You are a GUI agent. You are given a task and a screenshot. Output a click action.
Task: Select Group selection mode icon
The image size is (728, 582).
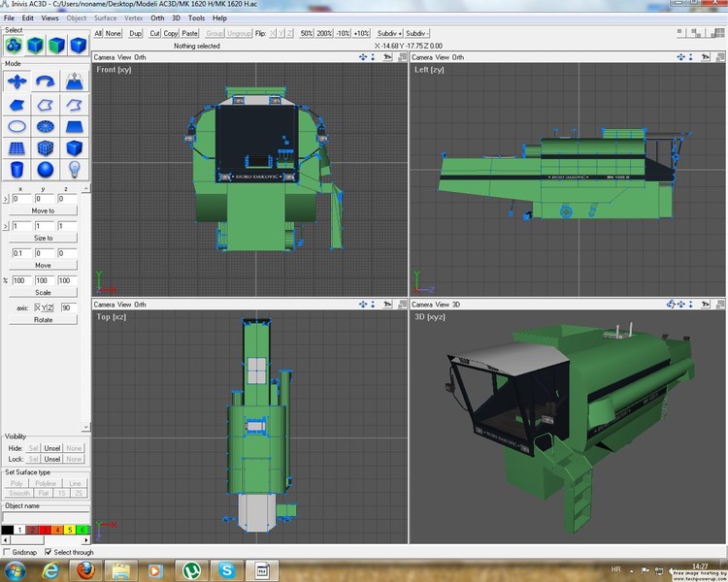(14, 46)
